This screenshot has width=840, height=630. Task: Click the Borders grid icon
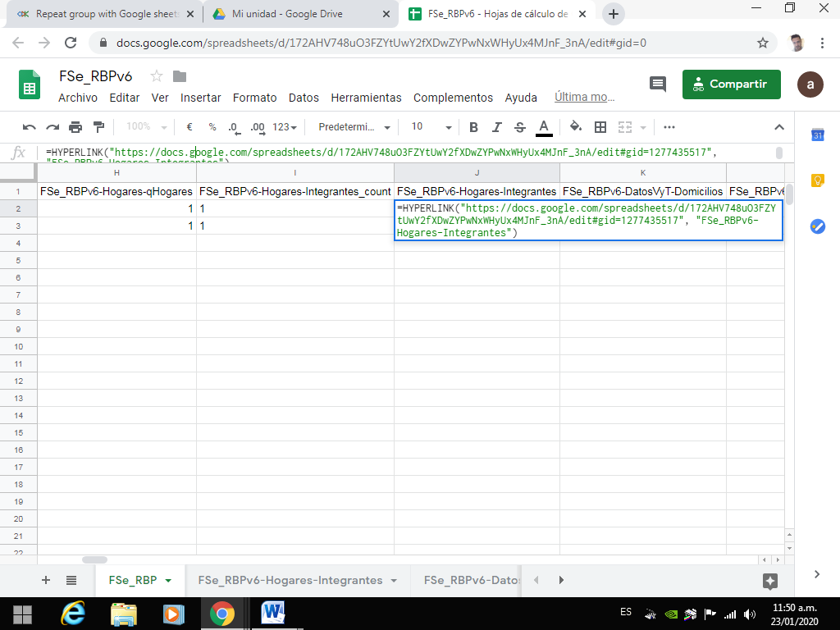(600, 127)
